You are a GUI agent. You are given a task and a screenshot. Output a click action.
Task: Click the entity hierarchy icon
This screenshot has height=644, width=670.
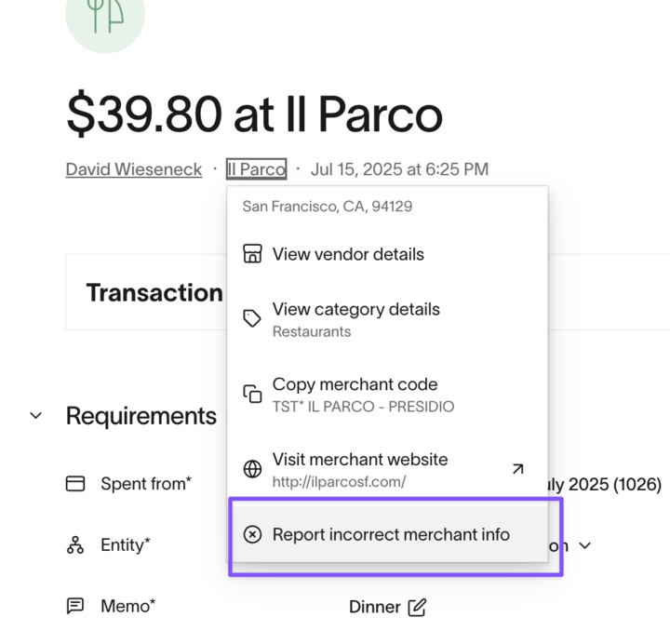[x=75, y=545]
